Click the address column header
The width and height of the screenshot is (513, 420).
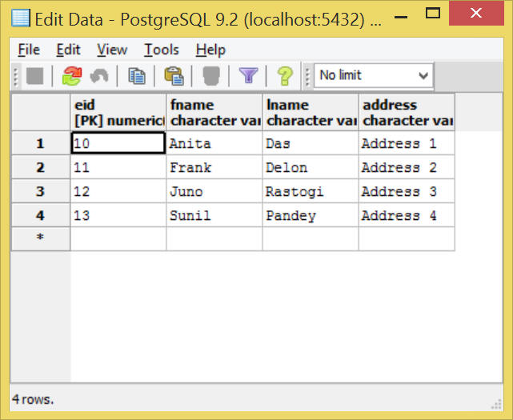(406, 113)
